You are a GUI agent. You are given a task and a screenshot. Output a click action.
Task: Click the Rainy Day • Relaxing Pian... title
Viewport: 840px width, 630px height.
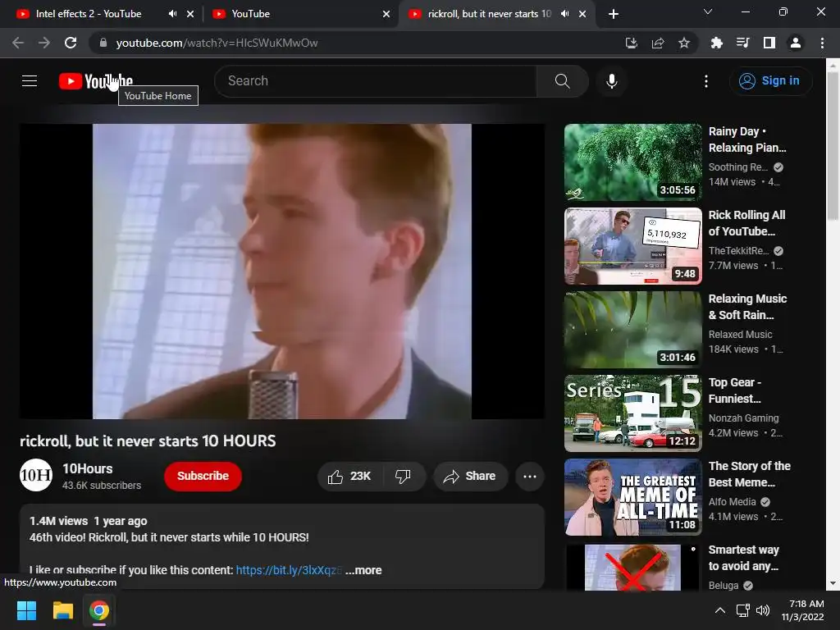point(747,139)
